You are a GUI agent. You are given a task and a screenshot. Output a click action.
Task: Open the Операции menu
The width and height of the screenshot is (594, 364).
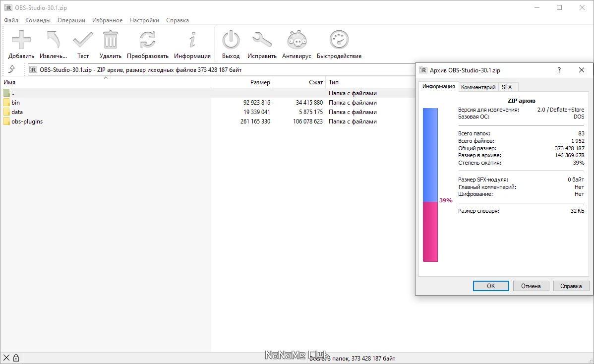(71, 20)
